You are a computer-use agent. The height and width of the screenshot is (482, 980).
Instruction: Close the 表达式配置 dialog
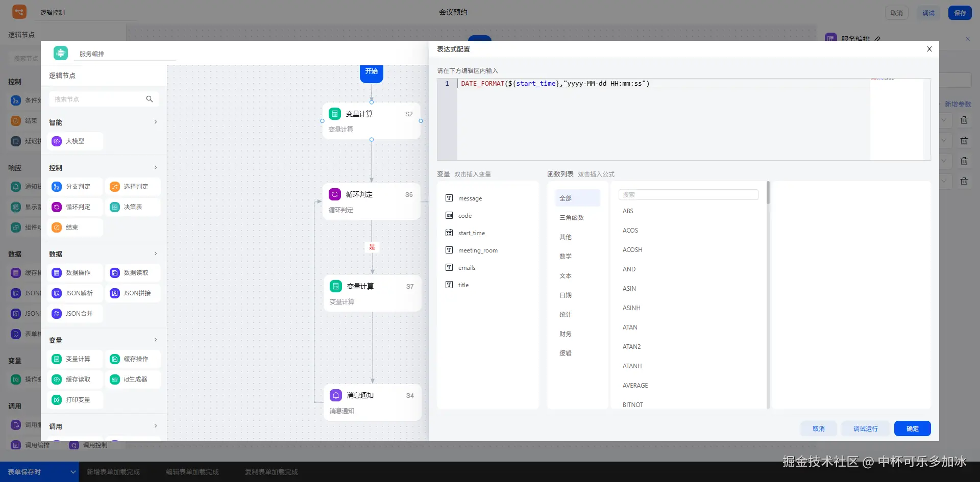[x=929, y=49]
